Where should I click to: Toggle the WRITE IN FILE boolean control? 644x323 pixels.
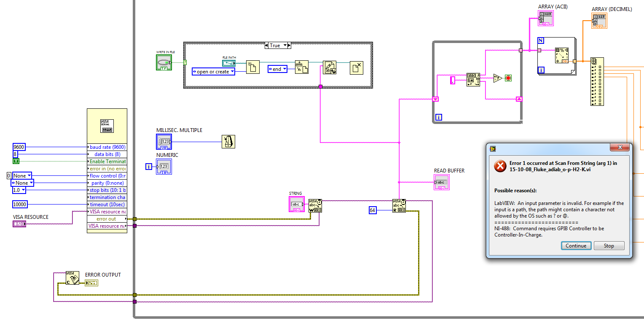164,62
